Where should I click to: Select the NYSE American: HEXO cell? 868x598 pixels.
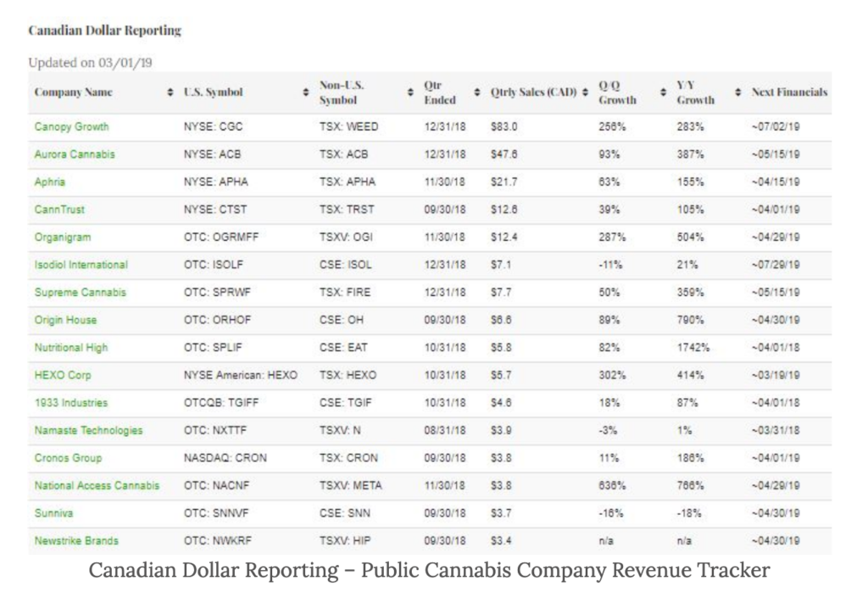click(x=241, y=376)
